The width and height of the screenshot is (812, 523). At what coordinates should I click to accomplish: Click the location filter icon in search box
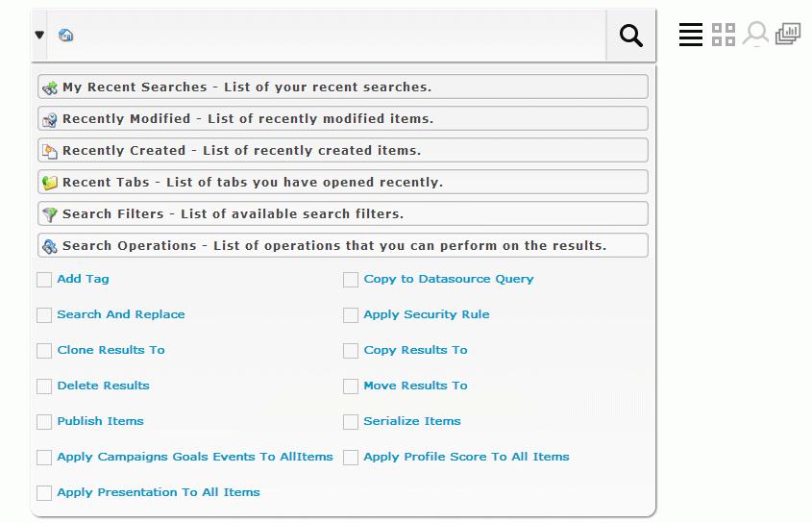pyautogui.click(x=65, y=36)
